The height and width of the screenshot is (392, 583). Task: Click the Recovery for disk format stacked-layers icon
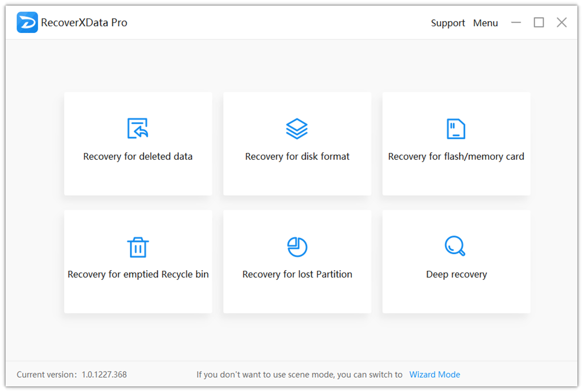pos(297,128)
